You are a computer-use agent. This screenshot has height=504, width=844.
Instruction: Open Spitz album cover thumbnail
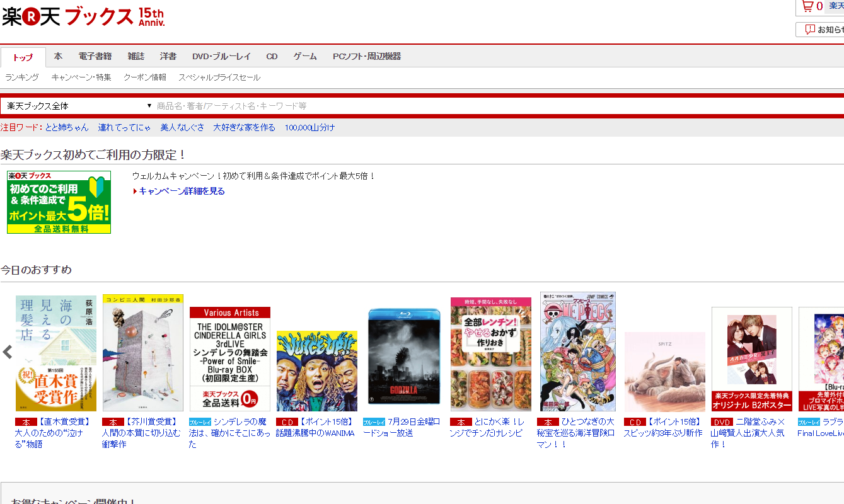665,372
